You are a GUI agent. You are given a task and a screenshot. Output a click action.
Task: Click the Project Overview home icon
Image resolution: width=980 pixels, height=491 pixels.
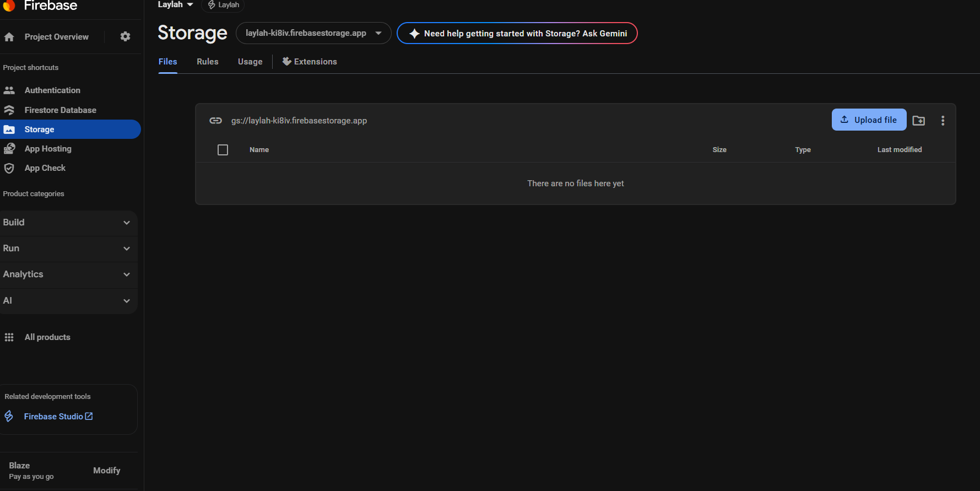point(9,37)
